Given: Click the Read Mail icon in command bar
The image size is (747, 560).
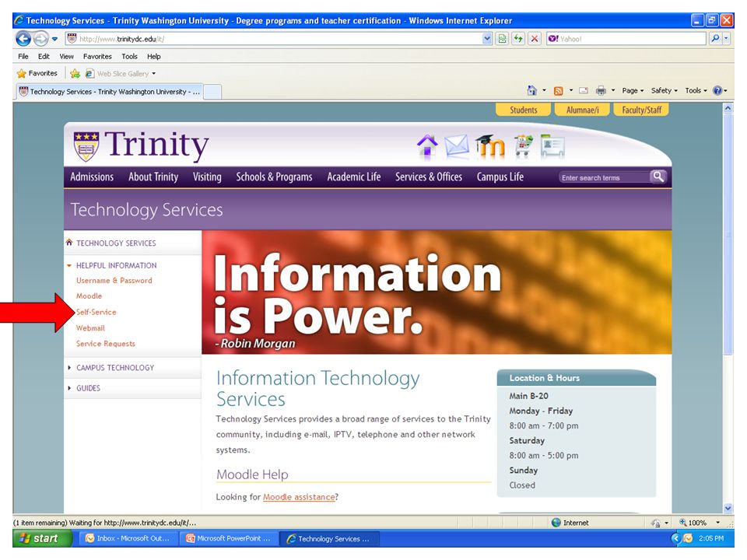Looking at the screenshot, I should point(584,90).
